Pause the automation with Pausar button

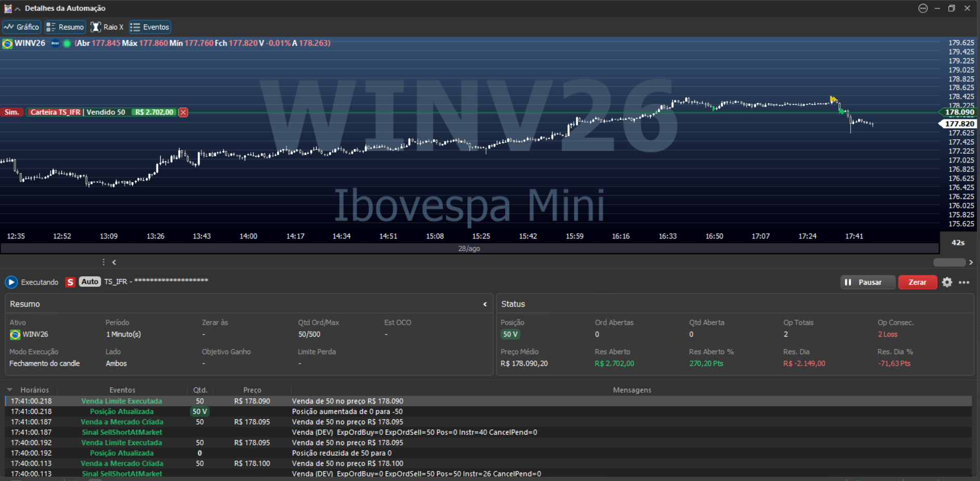[x=868, y=282]
